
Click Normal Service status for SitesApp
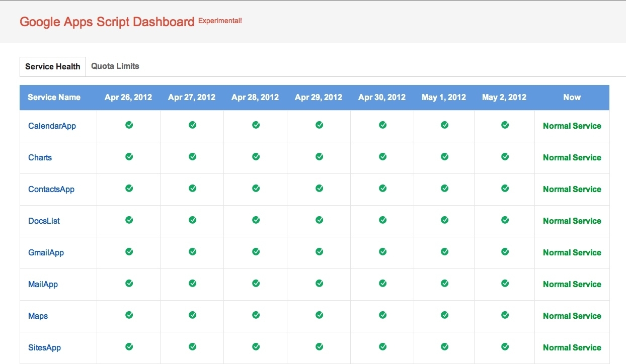(572, 347)
